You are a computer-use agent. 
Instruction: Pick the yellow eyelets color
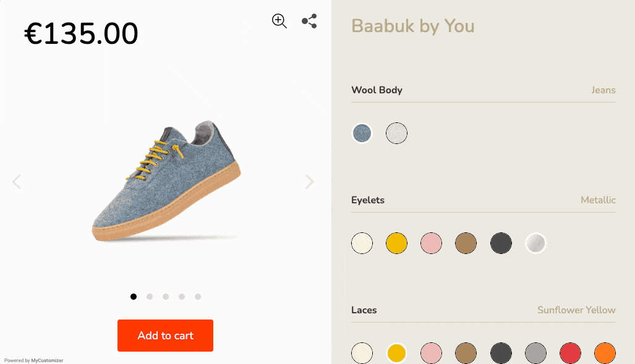coord(396,243)
